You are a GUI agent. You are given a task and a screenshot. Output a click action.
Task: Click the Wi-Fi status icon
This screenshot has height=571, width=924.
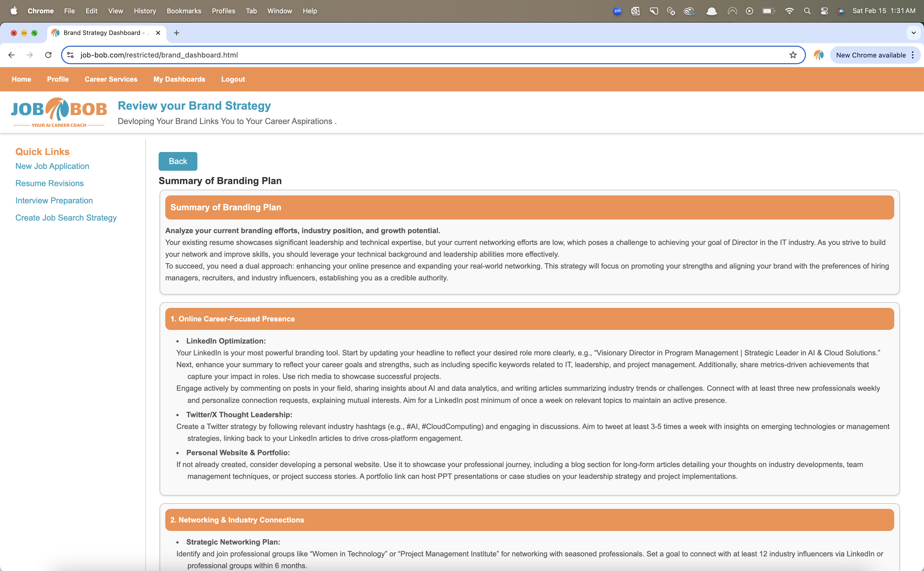tap(789, 11)
